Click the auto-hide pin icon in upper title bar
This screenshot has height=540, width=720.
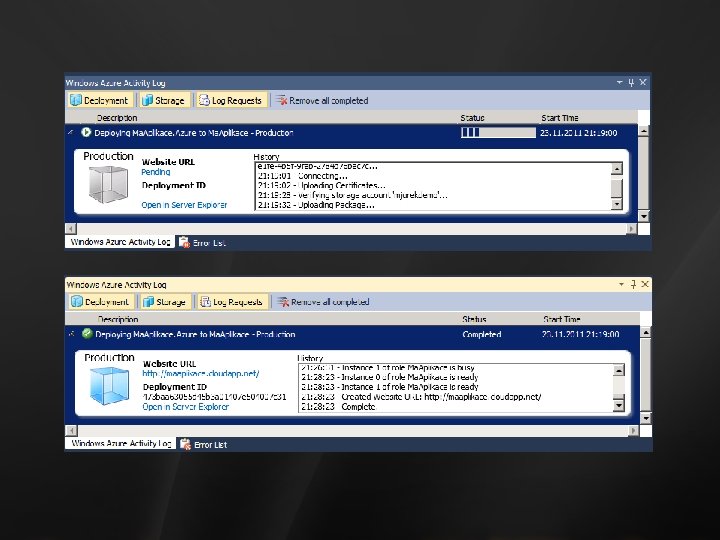tap(631, 82)
